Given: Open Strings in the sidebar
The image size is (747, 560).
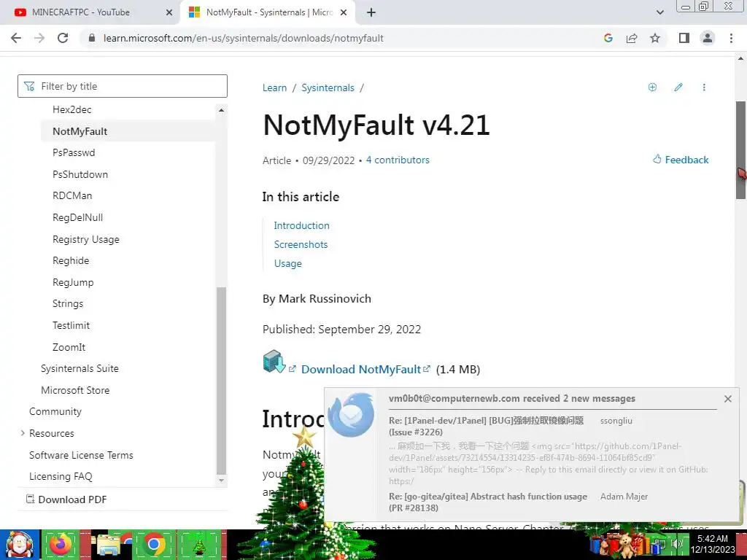Looking at the screenshot, I should pos(68,304).
